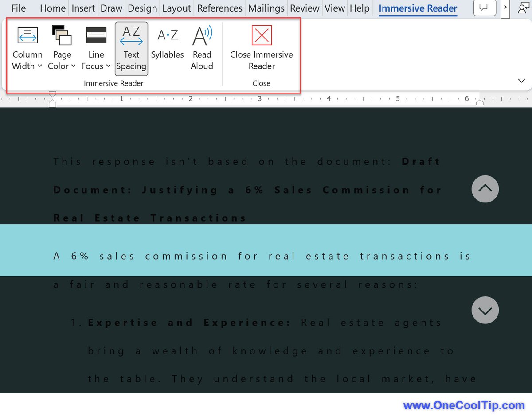The height and width of the screenshot is (420, 532).
Task: Disable Line Focus mode
Action: coord(96,47)
